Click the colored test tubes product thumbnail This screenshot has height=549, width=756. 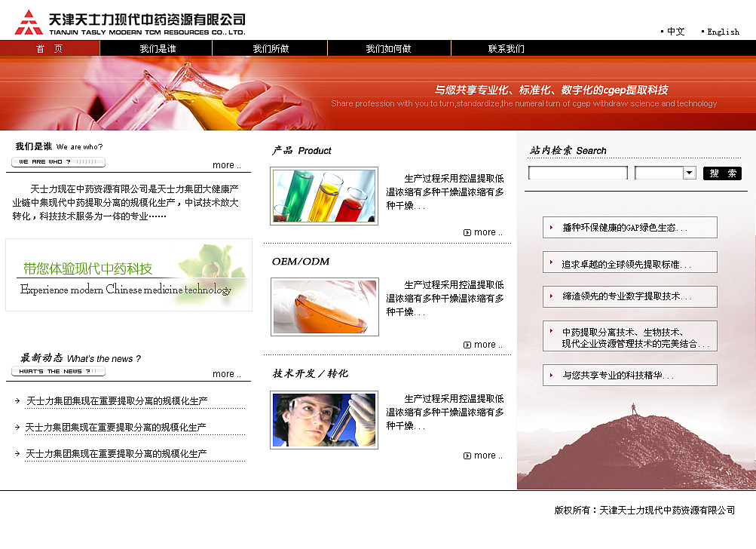[x=323, y=195]
